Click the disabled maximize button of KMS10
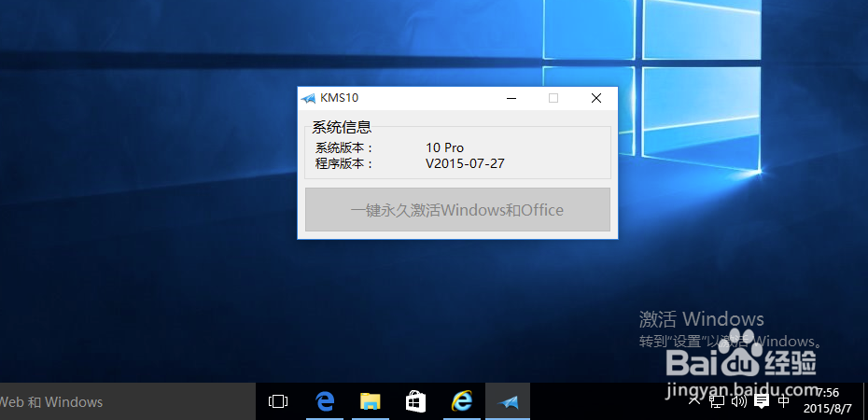The image size is (868, 420). pos(553,99)
